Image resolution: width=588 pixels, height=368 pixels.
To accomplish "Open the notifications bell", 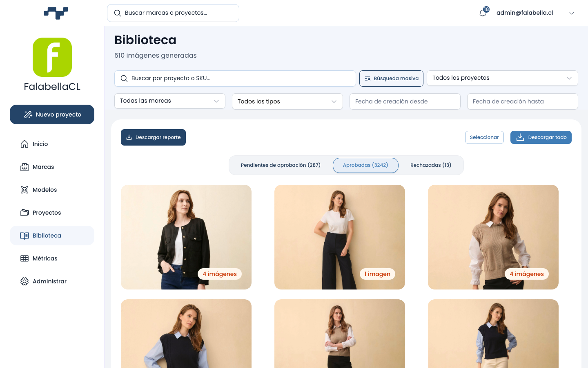I will pos(483,13).
